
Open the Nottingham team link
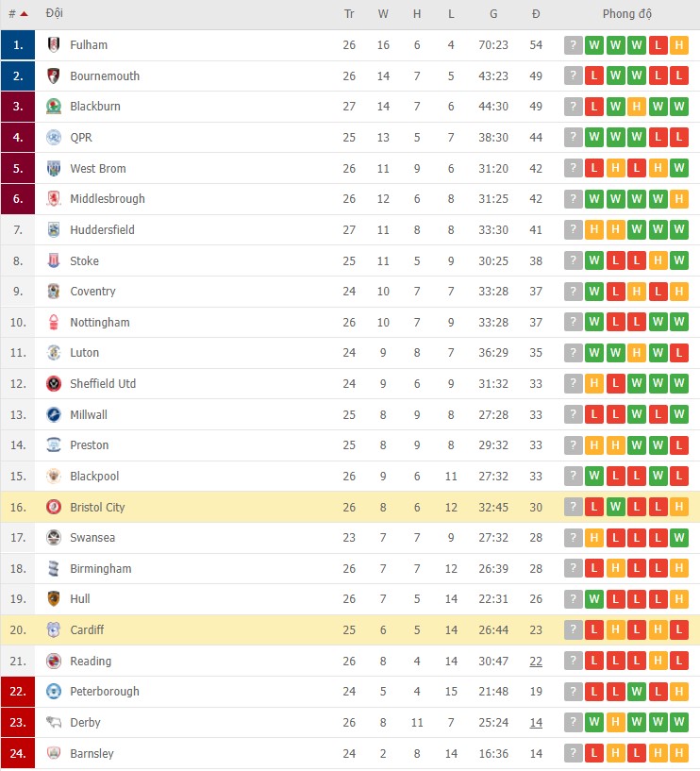tap(99, 323)
